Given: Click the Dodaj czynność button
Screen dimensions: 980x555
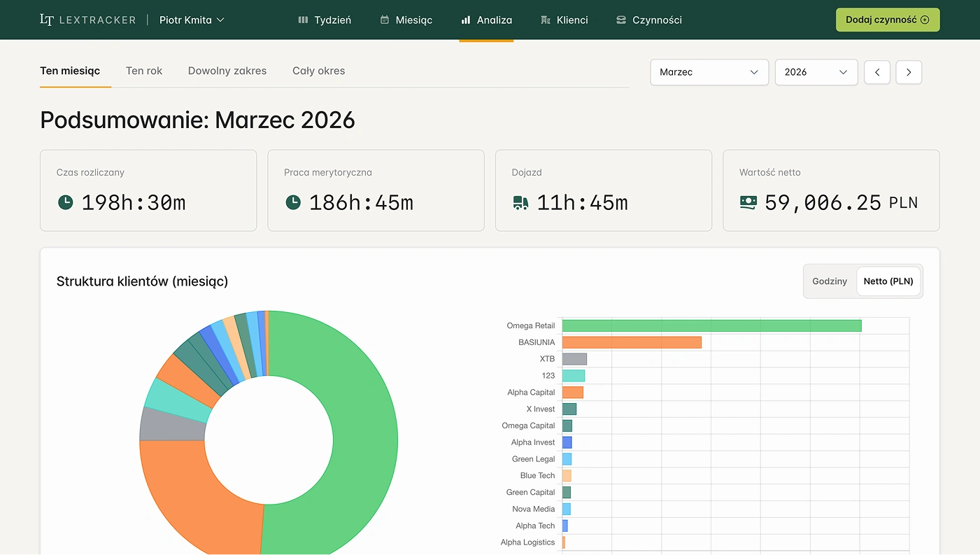Looking at the screenshot, I should point(887,20).
